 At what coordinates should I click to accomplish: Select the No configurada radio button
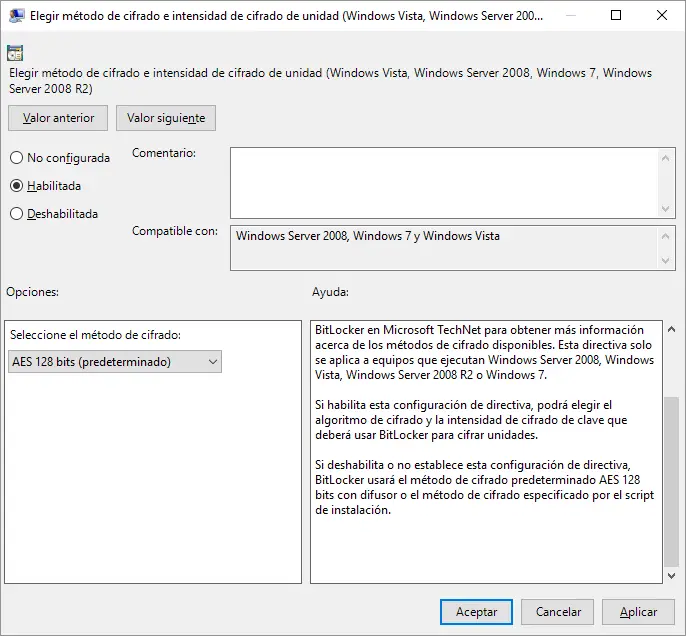click(16, 157)
